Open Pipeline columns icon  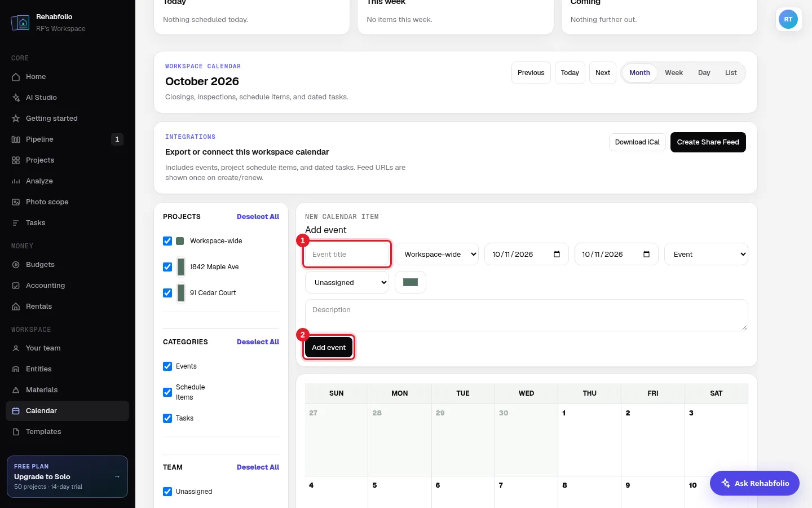coord(16,139)
